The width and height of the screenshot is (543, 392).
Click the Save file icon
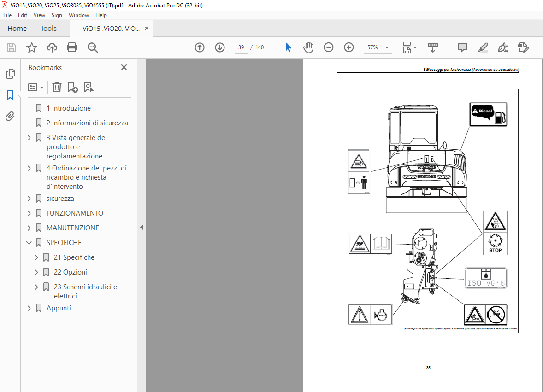tap(12, 47)
